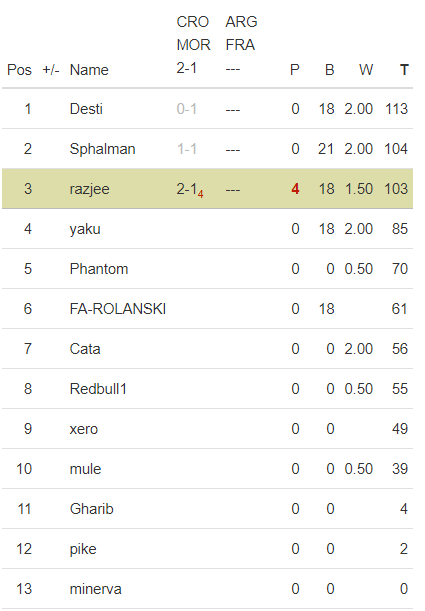Open minerva's entry in last place

tap(95, 589)
